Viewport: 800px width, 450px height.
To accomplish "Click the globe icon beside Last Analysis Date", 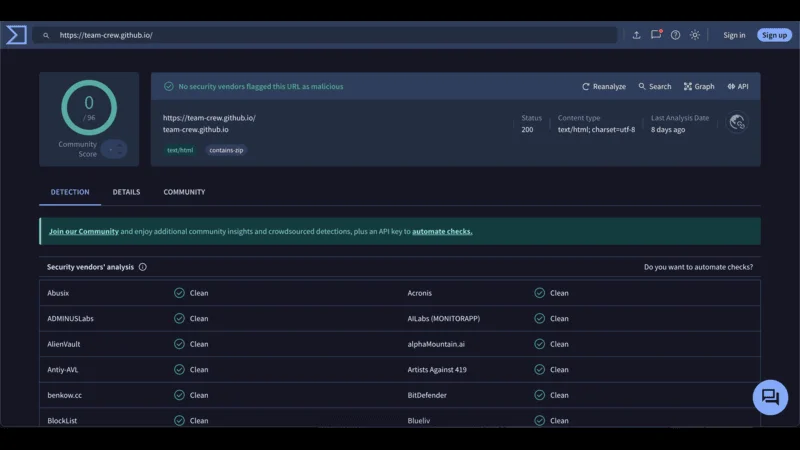I will coord(737,122).
